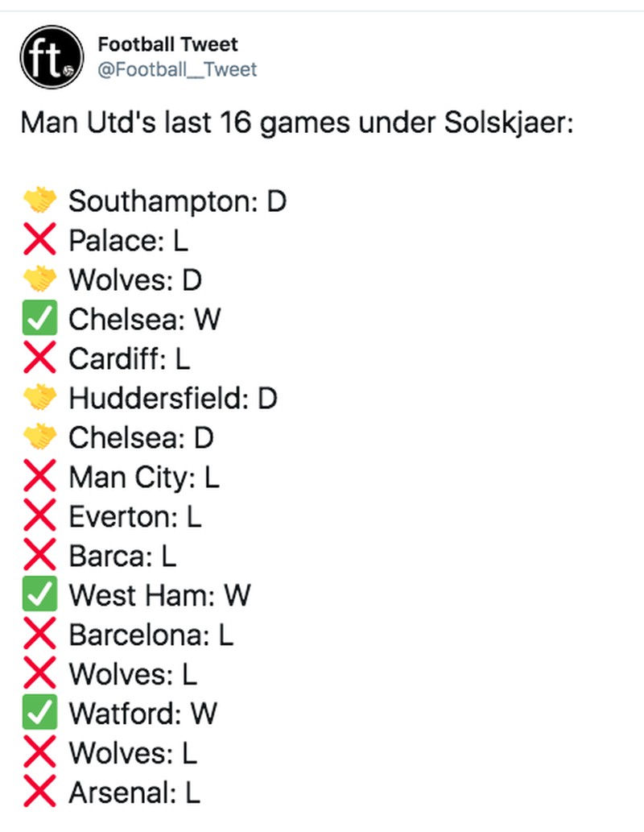644x832 pixels.
Task: Open the Football Tweet display name
Action: coord(168,44)
